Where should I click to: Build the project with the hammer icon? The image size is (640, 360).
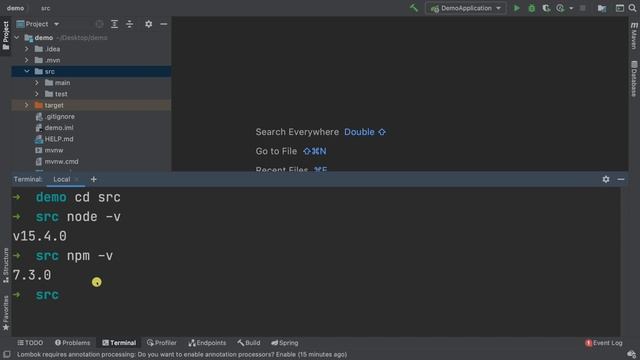coord(414,8)
